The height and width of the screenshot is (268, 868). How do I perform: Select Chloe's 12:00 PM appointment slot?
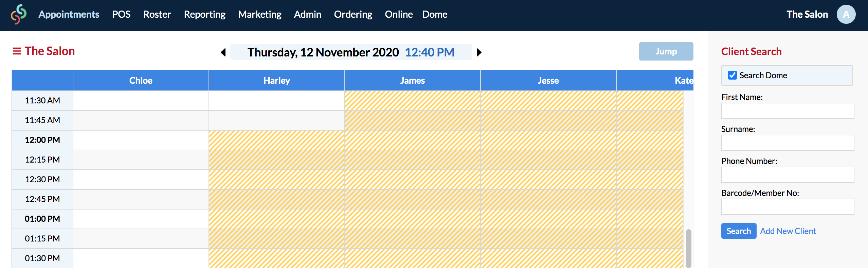141,140
